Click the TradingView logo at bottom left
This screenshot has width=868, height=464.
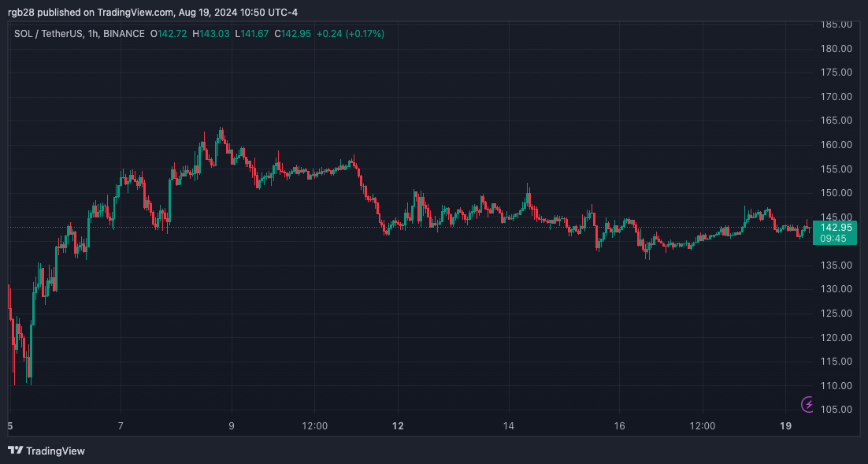pyautogui.click(x=46, y=451)
